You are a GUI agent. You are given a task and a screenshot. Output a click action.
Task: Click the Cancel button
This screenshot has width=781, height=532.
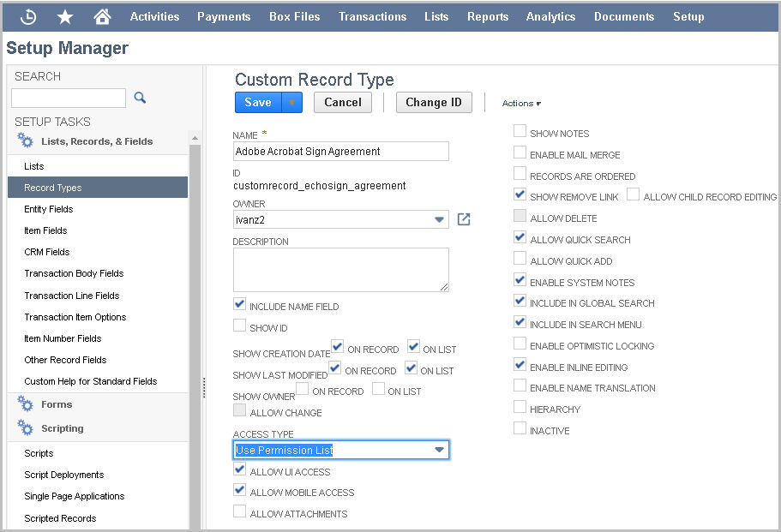[343, 103]
